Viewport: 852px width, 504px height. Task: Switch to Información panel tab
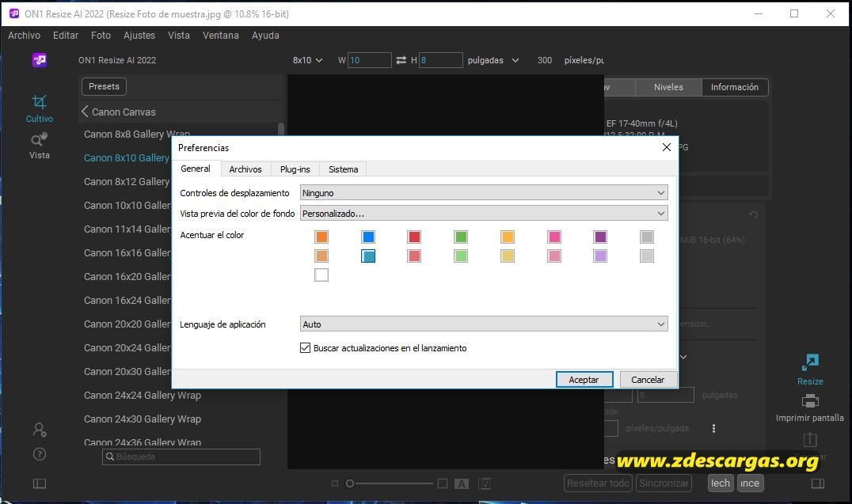coord(735,87)
